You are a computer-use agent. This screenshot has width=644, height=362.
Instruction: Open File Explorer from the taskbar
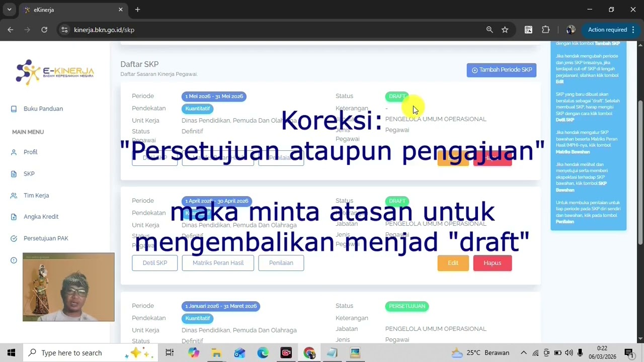(216, 353)
